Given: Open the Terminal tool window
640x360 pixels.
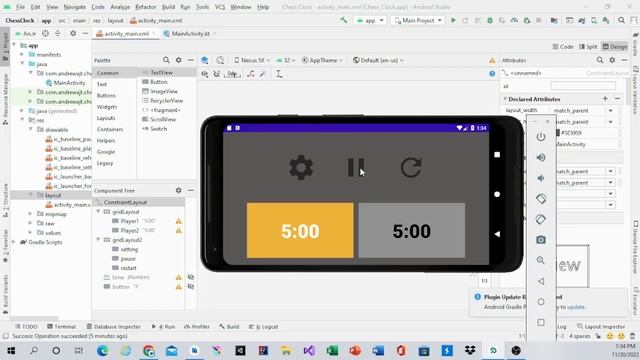Looking at the screenshot, I should [x=61, y=327].
